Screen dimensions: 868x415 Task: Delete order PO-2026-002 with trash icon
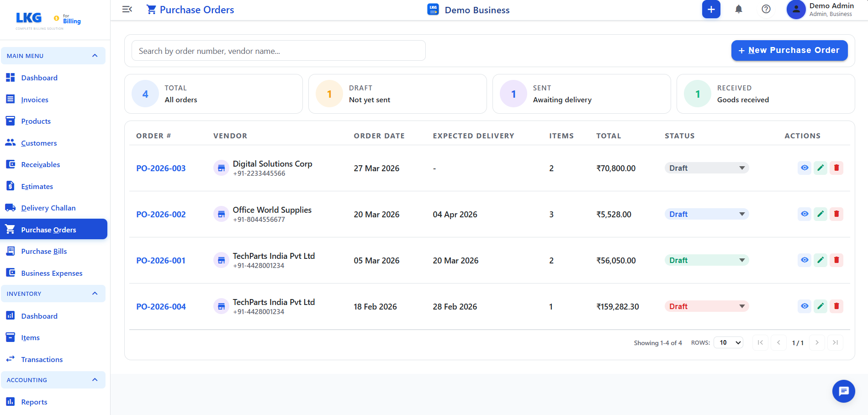click(836, 214)
